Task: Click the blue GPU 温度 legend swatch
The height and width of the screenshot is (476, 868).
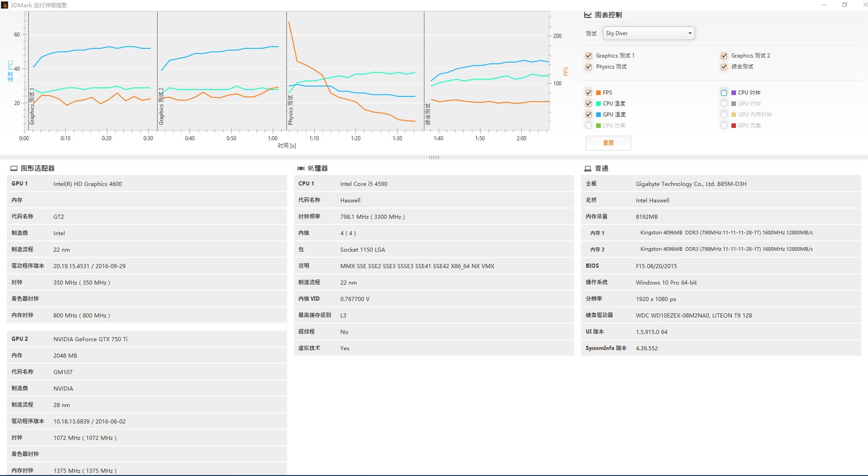Action: [x=598, y=115]
